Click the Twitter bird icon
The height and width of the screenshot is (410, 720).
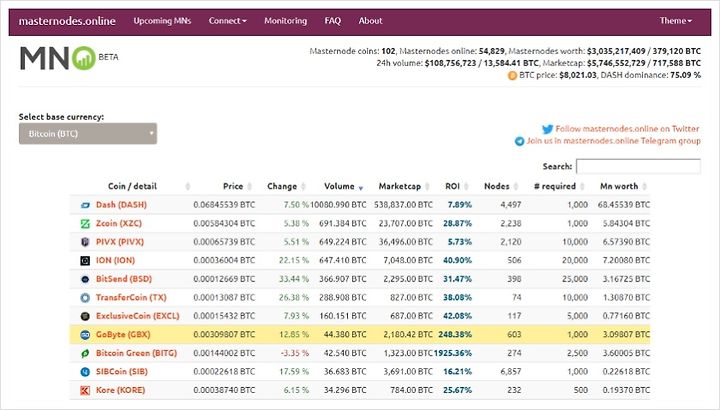click(547, 129)
